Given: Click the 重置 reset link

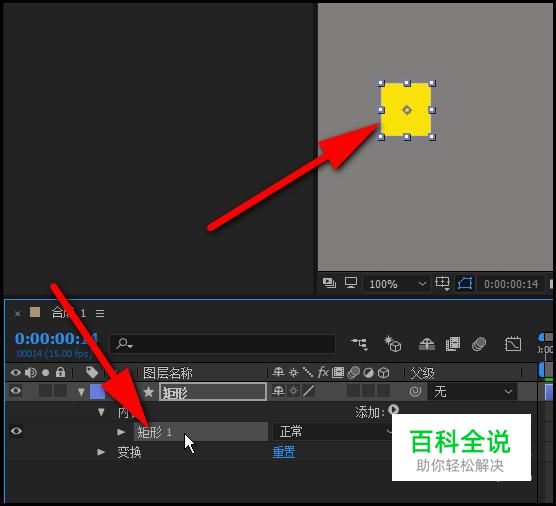Looking at the screenshot, I should [x=284, y=452].
